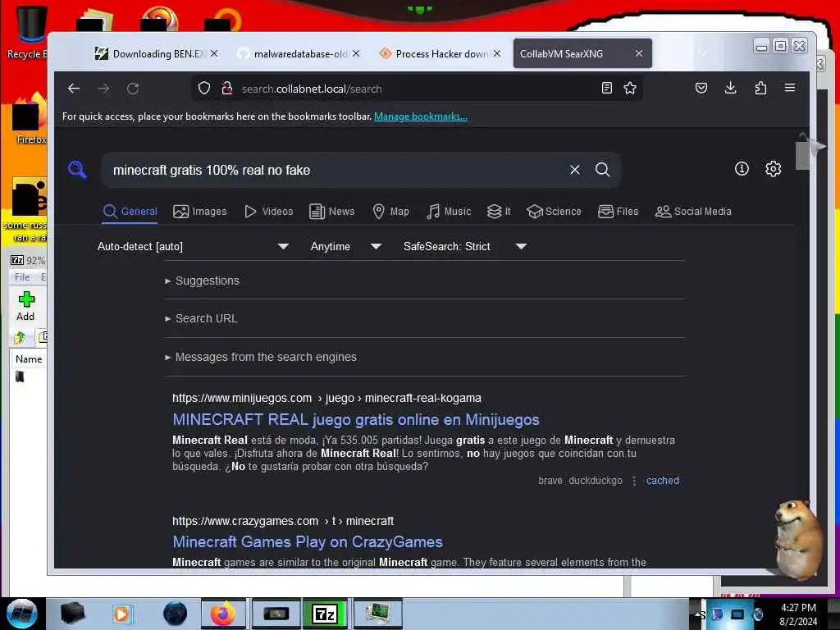Close the Process Hacker tab
840x630 pixels.
pyautogui.click(x=497, y=53)
